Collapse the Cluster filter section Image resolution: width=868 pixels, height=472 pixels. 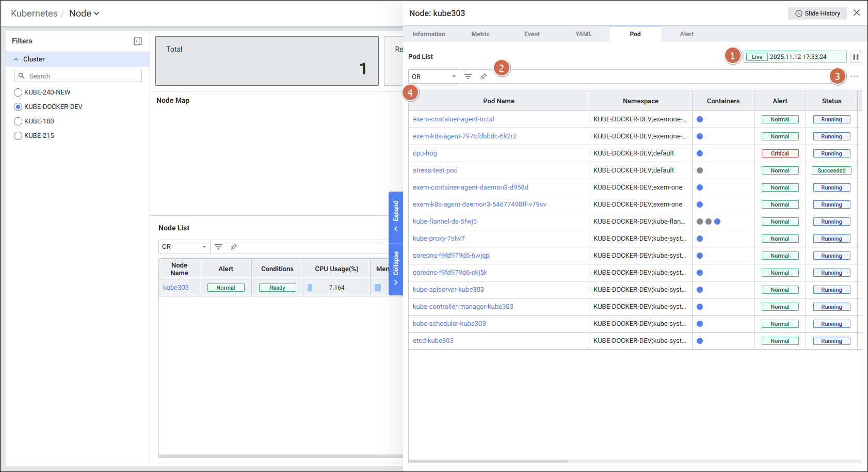point(16,59)
